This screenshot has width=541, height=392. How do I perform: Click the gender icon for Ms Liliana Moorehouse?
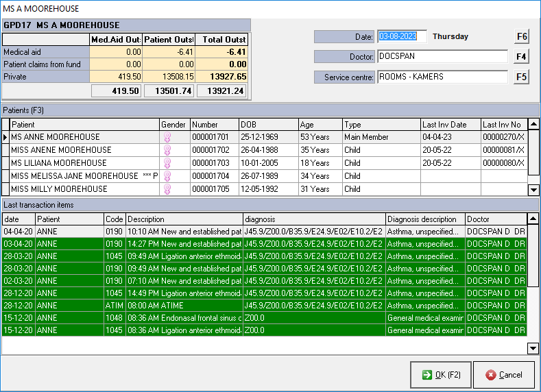[x=165, y=163]
